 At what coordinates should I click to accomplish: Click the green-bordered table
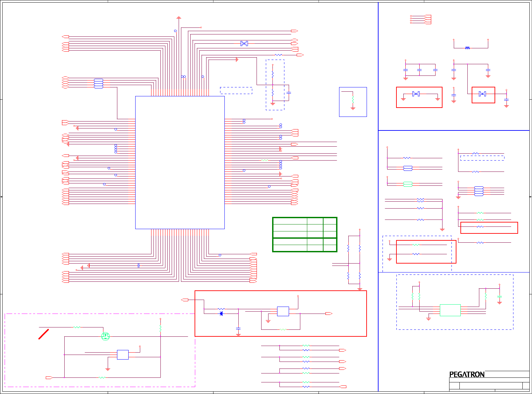[x=305, y=234]
